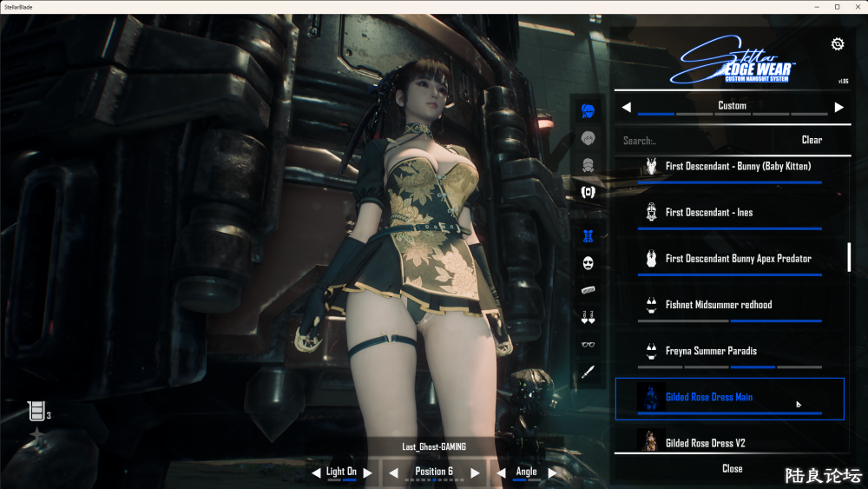Click the Stellar Edge Wear logo
The image size is (868, 489).
[x=732, y=60]
